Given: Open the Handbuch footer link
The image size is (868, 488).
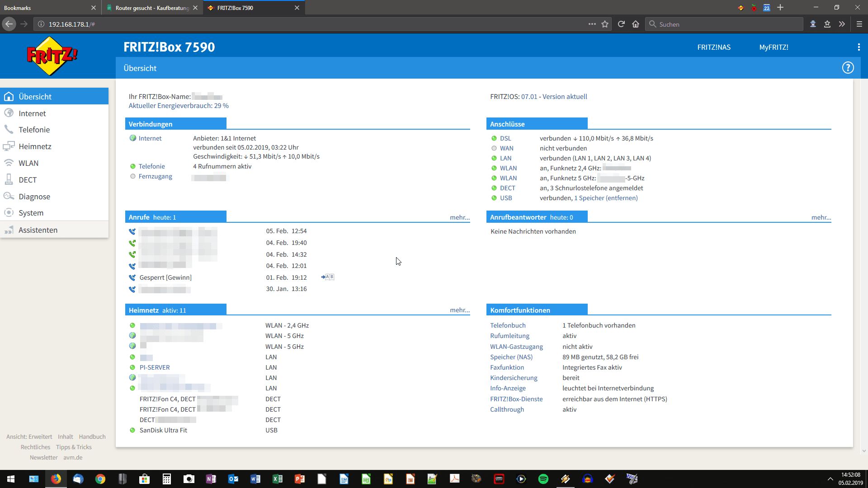Looking at the screenshot, I should [92, 436].
